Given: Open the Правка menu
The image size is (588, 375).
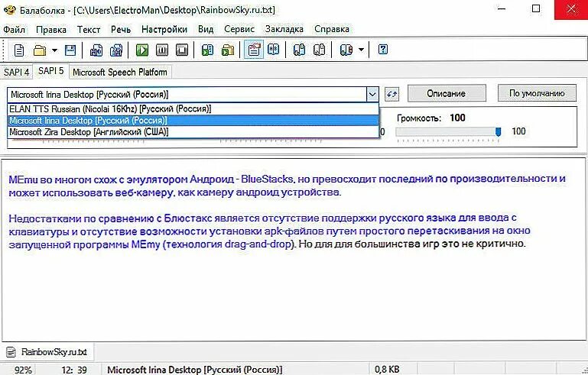Looking at the screenshot, I should coord(51,29).
